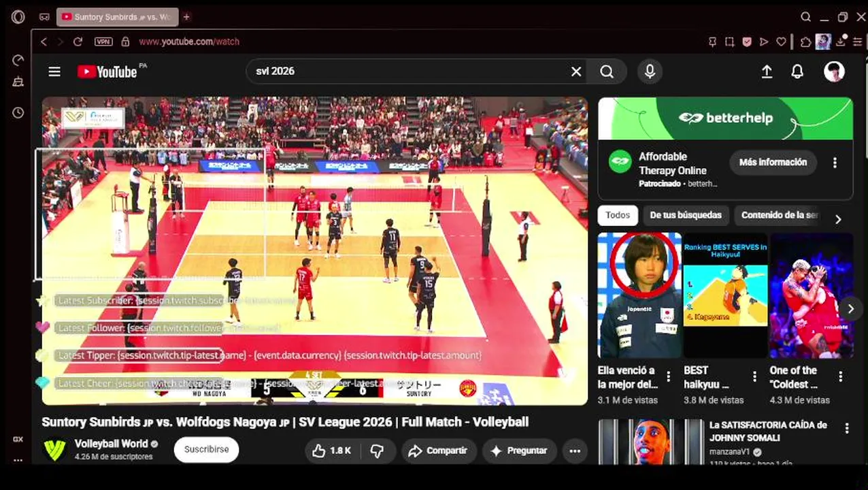The width and height of the screenshot is (868, 490).
Task: Search tabs using the magnifier icon
Action: click(x=805, y=17)
